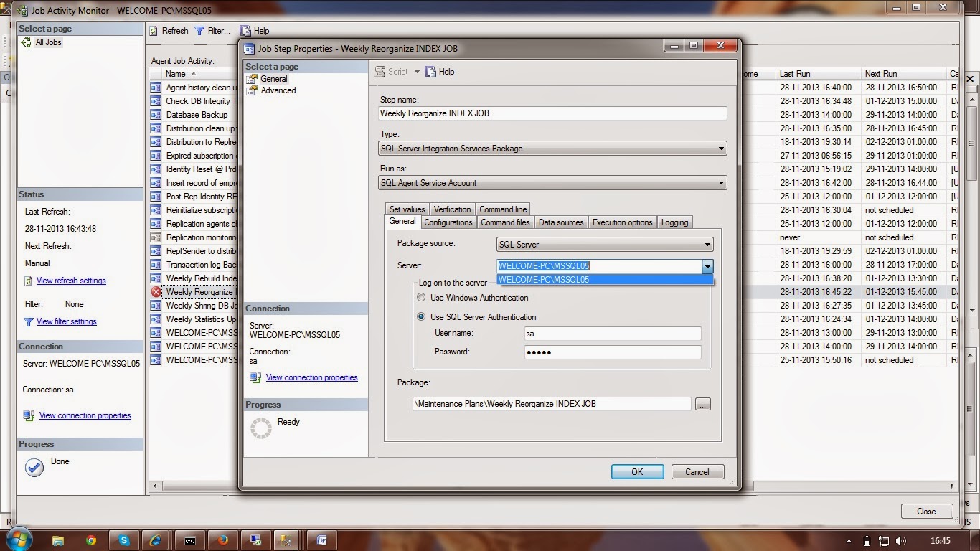Enable Use Windows Authentication
Screen dimensions: 980x551
point(421,298)
